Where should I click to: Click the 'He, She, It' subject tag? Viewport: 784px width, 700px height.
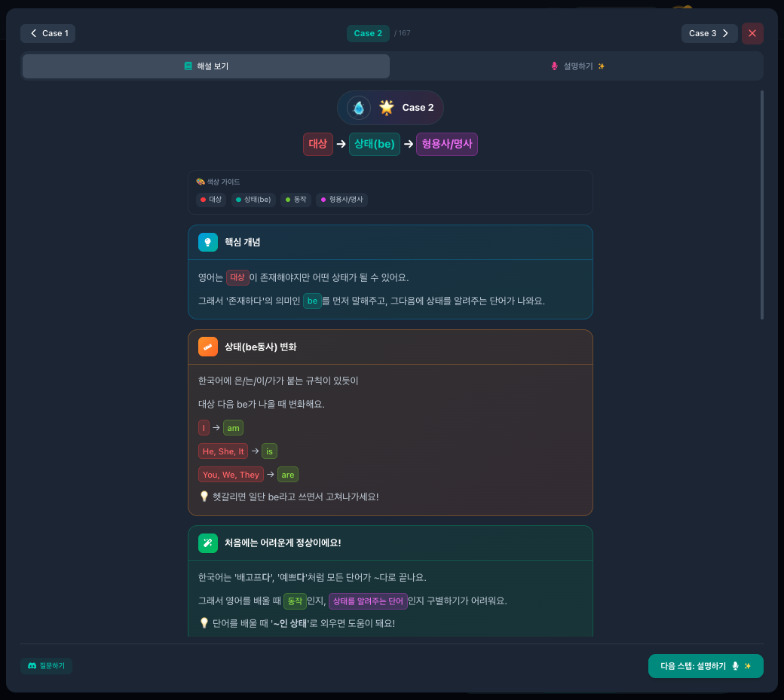pyautogui.click(x=223, y=451)
